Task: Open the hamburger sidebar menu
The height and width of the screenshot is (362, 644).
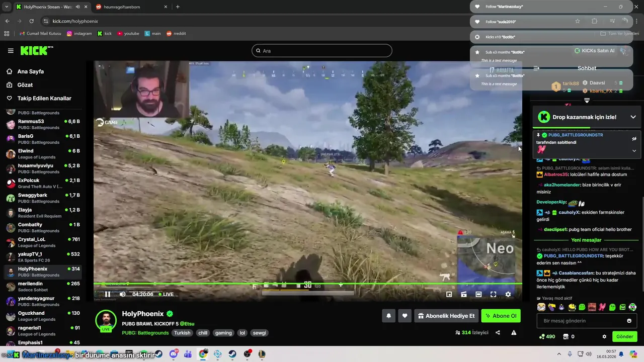Action: [x=11, y=51]
